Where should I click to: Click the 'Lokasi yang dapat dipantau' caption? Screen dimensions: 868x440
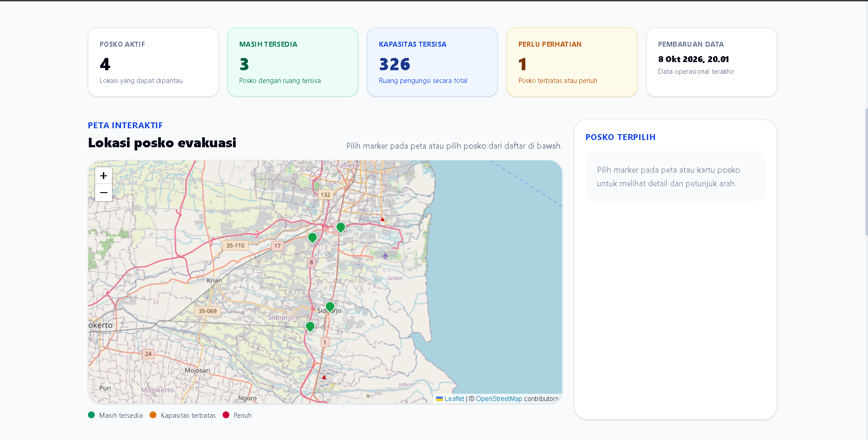click(141, 81)
